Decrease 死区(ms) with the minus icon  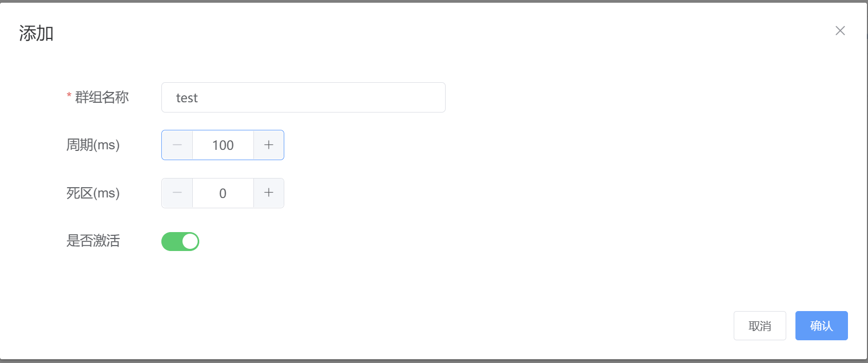pos(177,193)
